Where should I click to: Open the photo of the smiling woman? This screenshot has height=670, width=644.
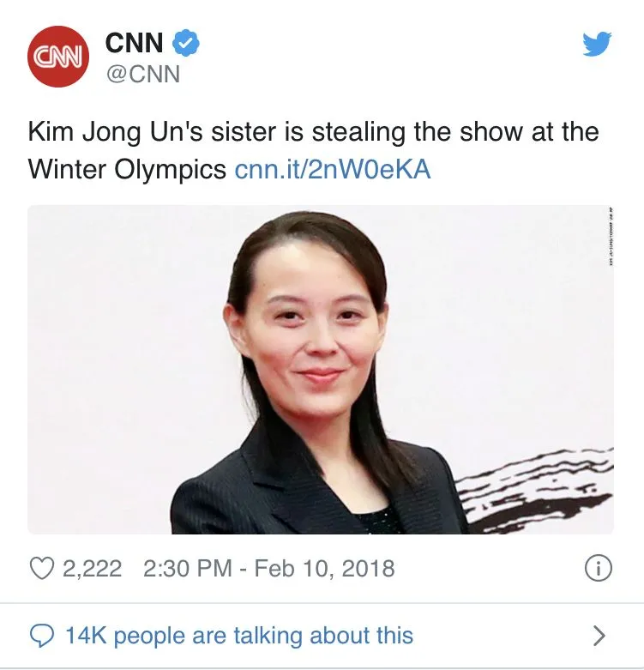pos(321,370)
